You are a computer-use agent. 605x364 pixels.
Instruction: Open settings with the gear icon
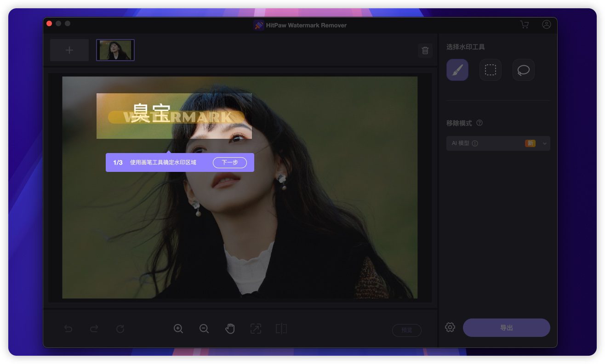(450, 327)
